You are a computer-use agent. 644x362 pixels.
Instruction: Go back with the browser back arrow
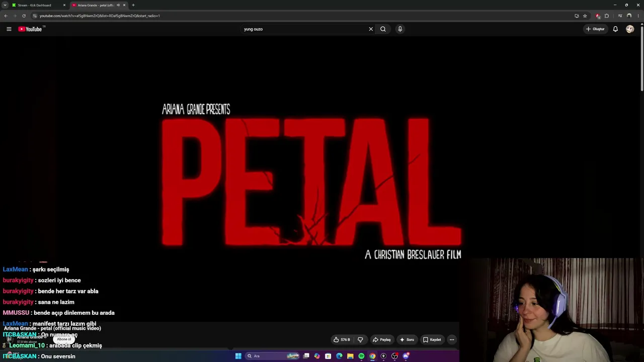pyautogui.click(x=6, y=16)
